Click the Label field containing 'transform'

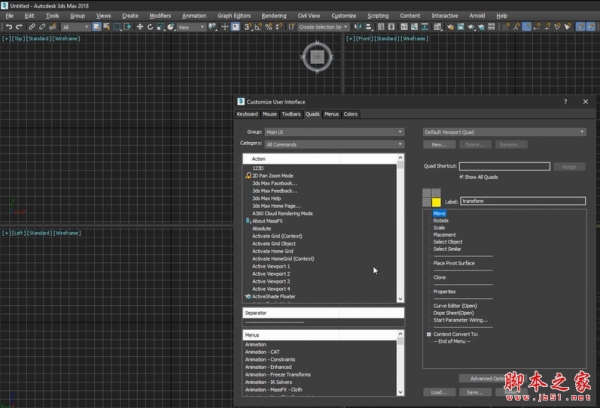(x=523, y=201)
